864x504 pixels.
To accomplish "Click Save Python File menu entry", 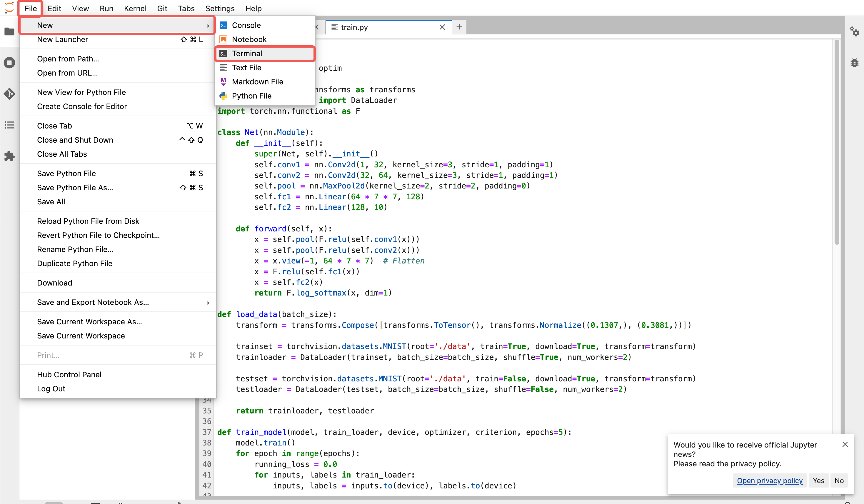I will [x=118, y=173].
